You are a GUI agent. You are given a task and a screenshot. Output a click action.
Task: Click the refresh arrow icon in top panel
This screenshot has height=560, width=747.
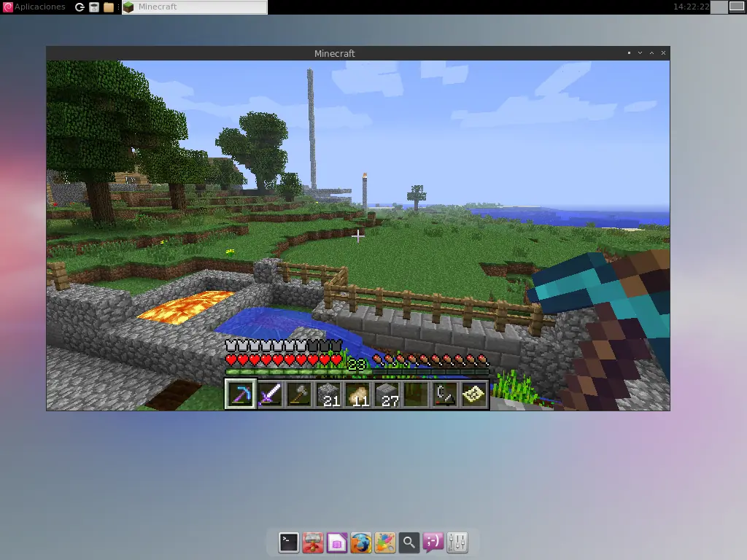click(80, 7)
